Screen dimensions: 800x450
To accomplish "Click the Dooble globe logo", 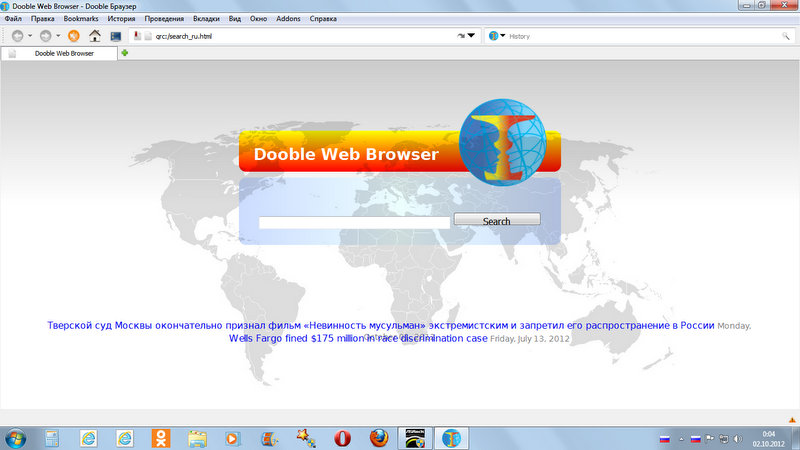I will [x=502, y=142].
